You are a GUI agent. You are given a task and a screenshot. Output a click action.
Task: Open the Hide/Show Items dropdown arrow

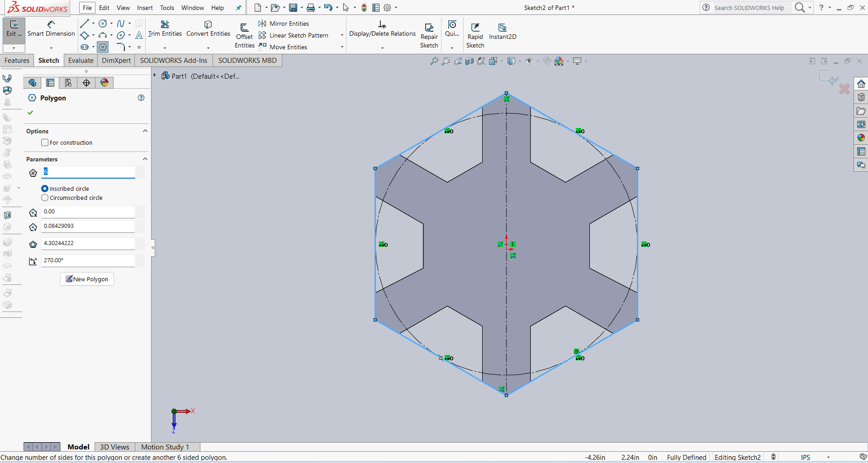coord(538,61)
